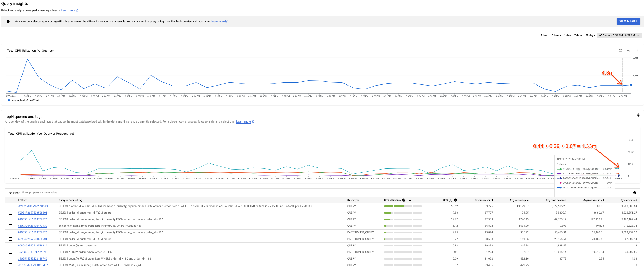The height and width of the screenshot is (270, 644).
Task: Click help icon at right of filter bar
Action: [x=635, y=193]
